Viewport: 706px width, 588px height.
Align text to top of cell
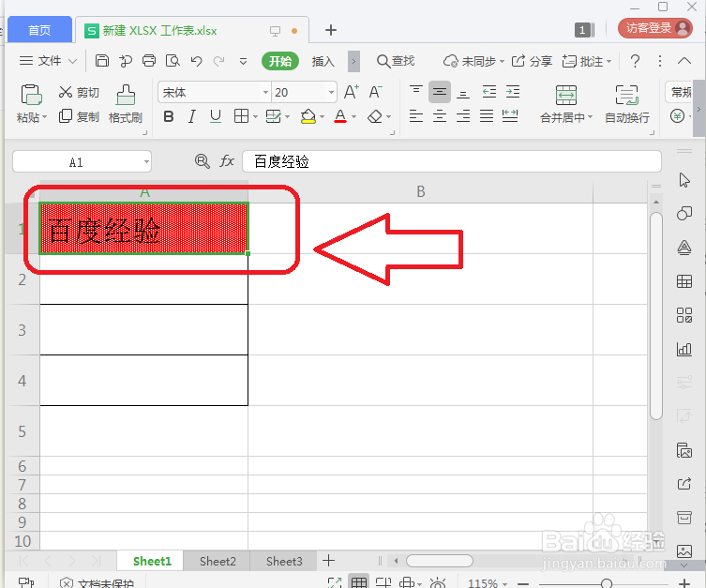coord(416,92)
